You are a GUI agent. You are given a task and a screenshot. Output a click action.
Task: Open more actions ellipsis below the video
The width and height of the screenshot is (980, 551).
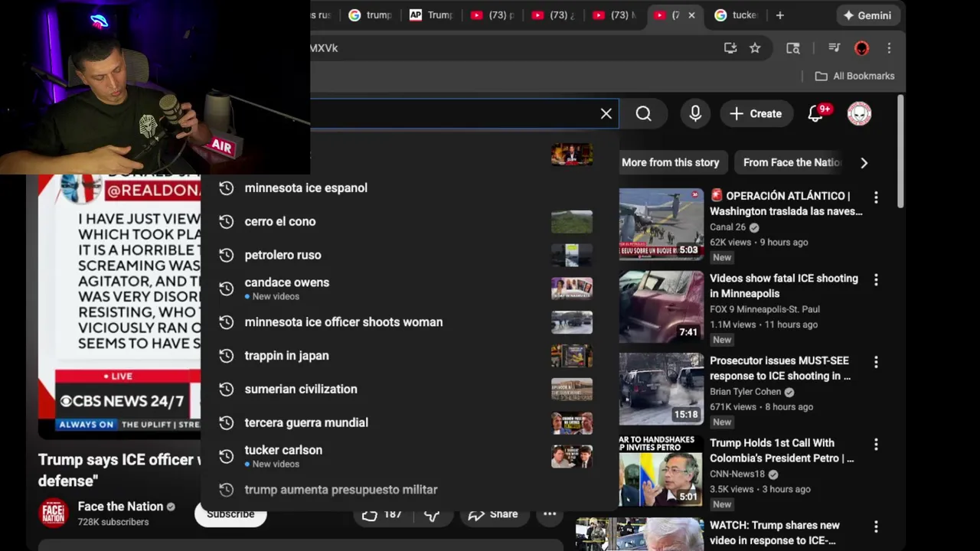click(550, 514)
